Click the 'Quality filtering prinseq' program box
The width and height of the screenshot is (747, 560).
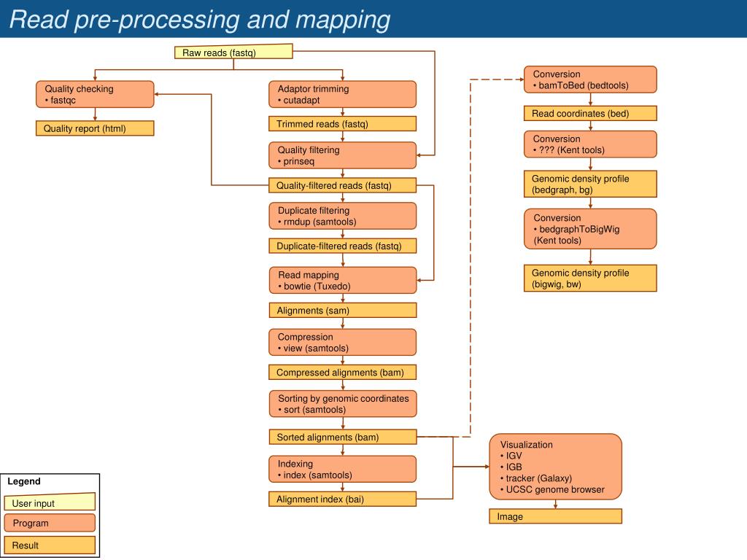tap(342, 155)
